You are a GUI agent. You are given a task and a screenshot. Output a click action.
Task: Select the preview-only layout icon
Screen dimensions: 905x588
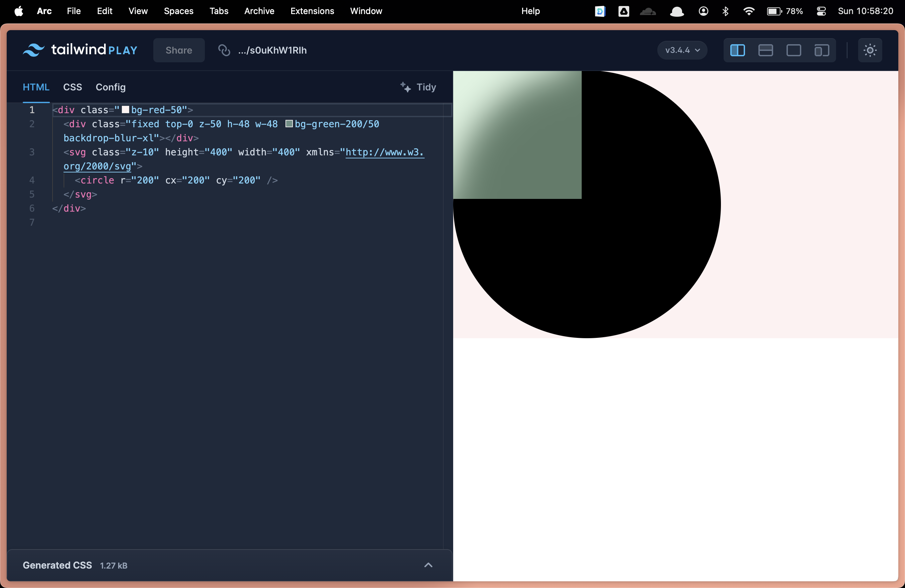pyautogui.click(x=794, y=50)
